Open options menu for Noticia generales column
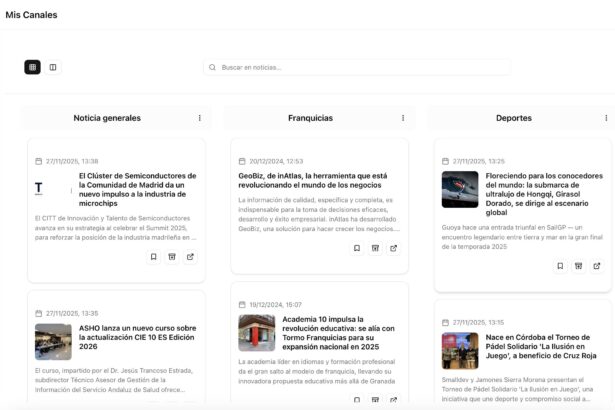 [x=199, y=118]
